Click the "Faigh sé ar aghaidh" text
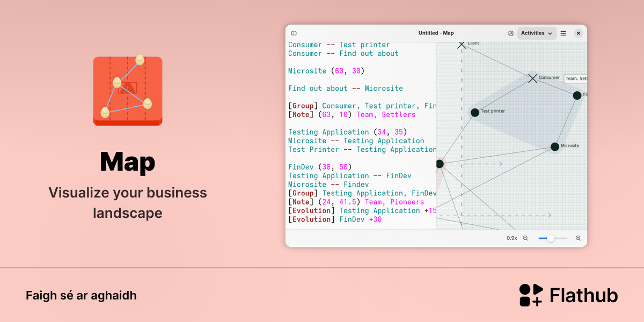Viewport: 644px width, 322px height. click(x=81, y=296)
